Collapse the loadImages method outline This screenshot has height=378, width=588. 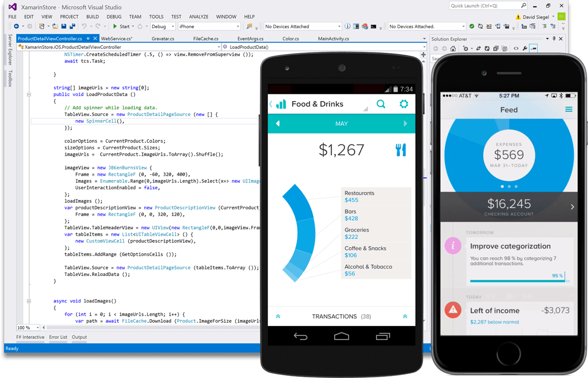29,301
